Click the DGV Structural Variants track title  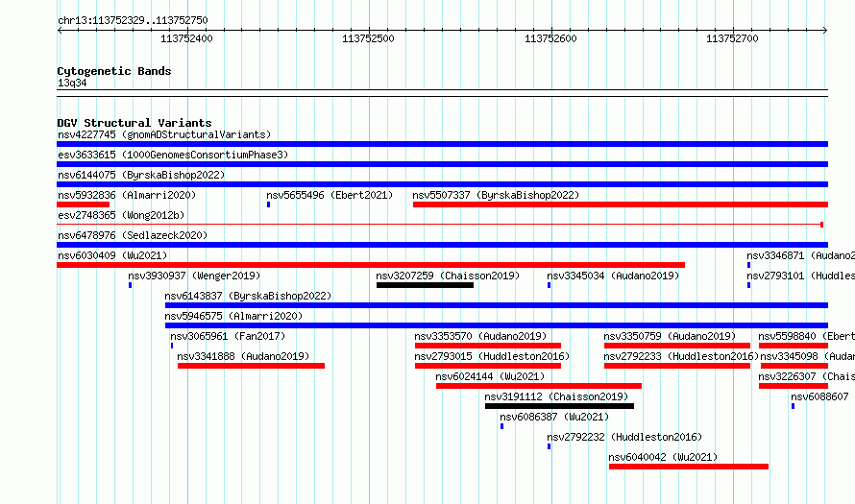134,123
